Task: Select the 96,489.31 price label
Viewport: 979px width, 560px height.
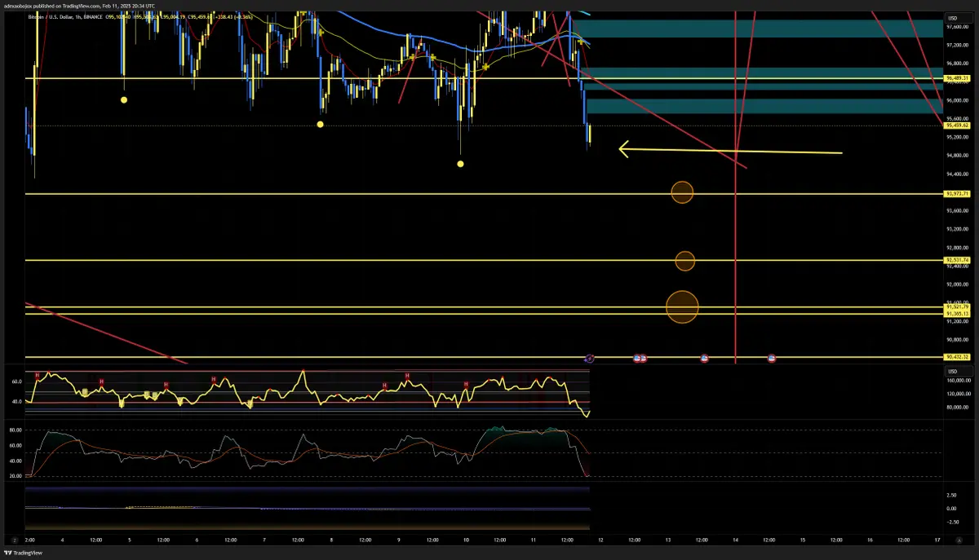Action: [x=956, y=78]
